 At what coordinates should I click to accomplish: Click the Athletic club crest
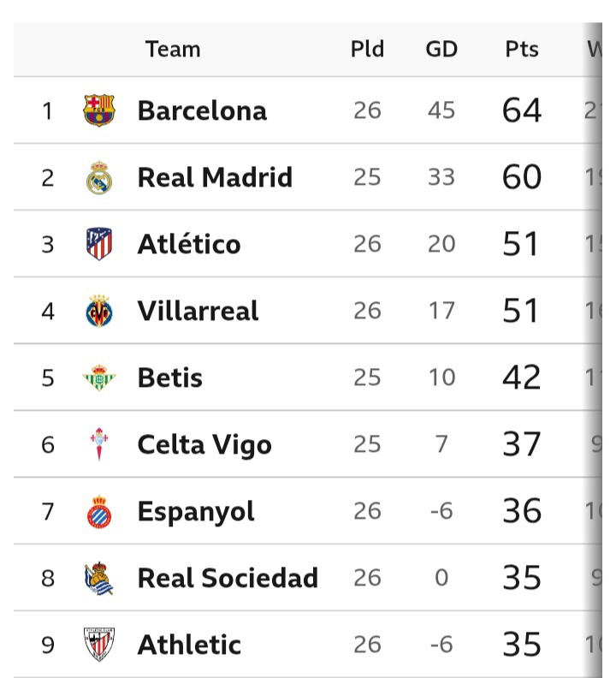click(99, 645)
